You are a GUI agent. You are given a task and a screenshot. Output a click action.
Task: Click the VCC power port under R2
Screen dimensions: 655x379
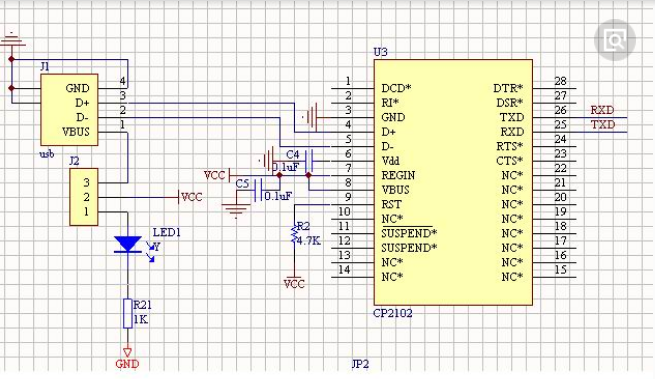pos(294,282)
